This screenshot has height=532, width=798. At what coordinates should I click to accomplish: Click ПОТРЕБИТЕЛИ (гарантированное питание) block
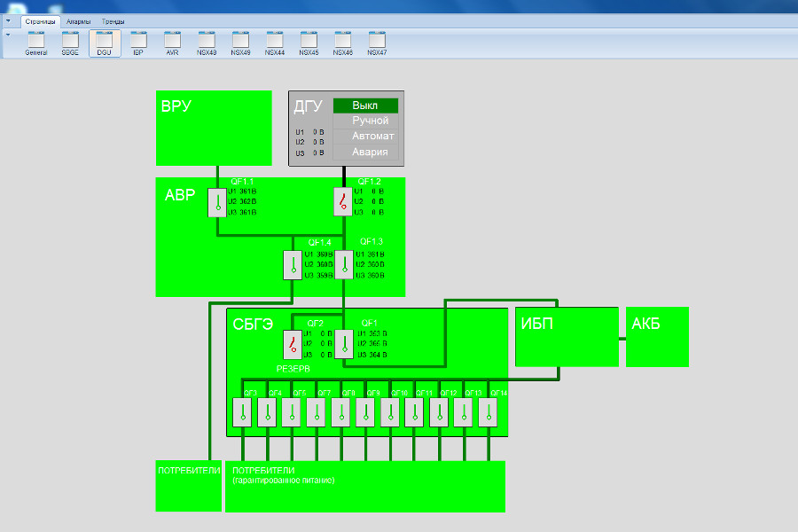tap(365, 486)
